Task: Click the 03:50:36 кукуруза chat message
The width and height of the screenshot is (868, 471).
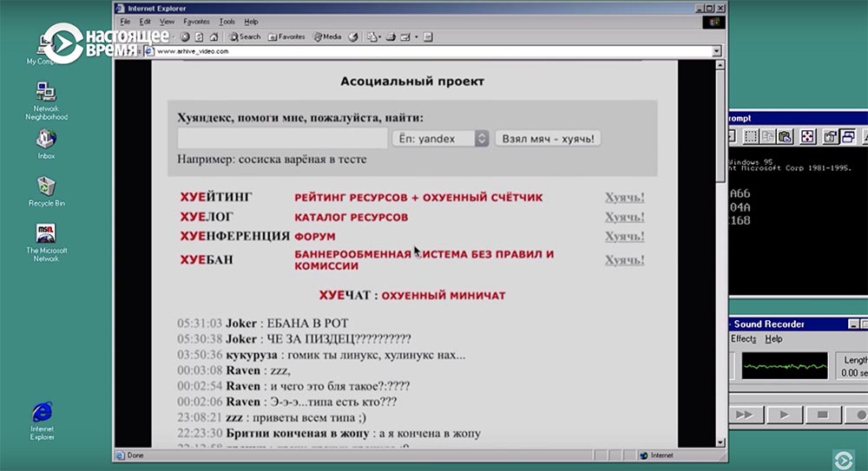Action: click(x=322, y=355)
